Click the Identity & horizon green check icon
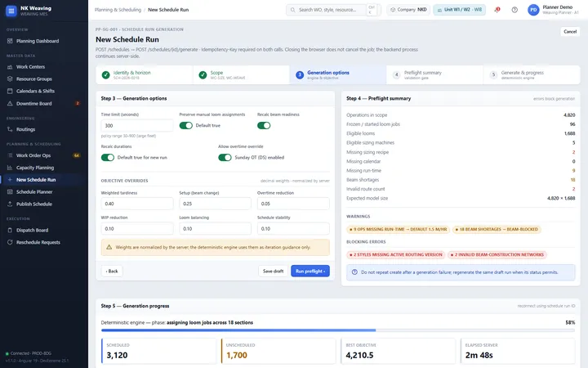The image size is (588, 368). point(105,74)
